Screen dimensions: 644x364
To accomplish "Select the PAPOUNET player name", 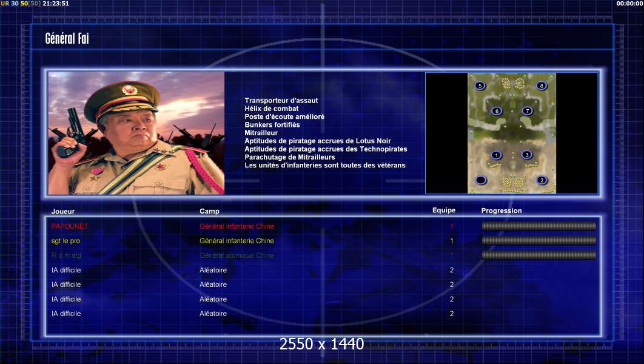I will (70, 226).
